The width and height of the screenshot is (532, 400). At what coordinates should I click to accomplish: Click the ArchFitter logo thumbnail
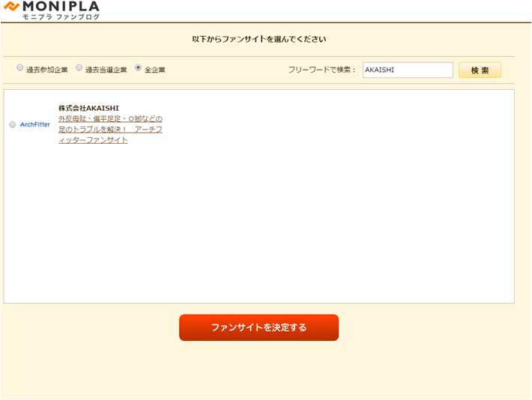35,124
